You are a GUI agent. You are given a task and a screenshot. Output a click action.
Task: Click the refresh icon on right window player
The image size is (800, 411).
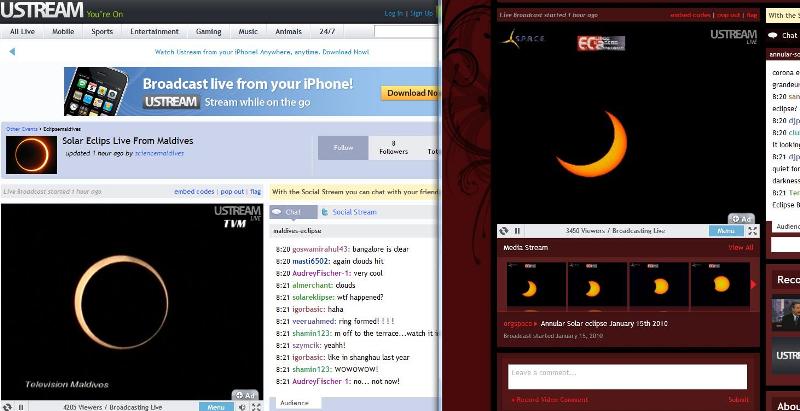[504, 231]
